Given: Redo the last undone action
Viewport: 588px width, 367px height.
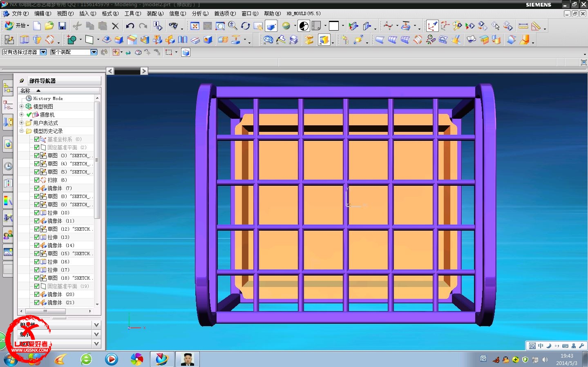Looking at the screenshot, I should pyautogui.click(x=143, y=26).
